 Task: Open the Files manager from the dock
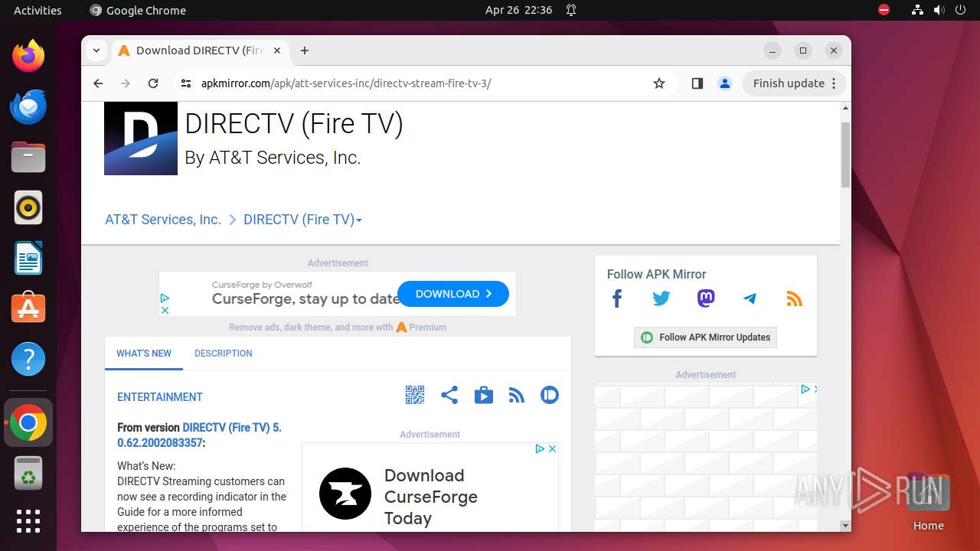(28, 157)
